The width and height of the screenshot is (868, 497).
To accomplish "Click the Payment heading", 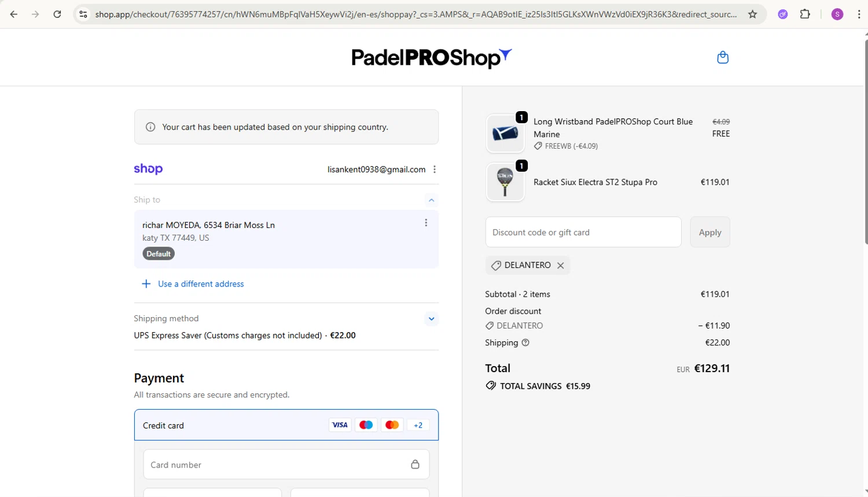I will [159, 378].
